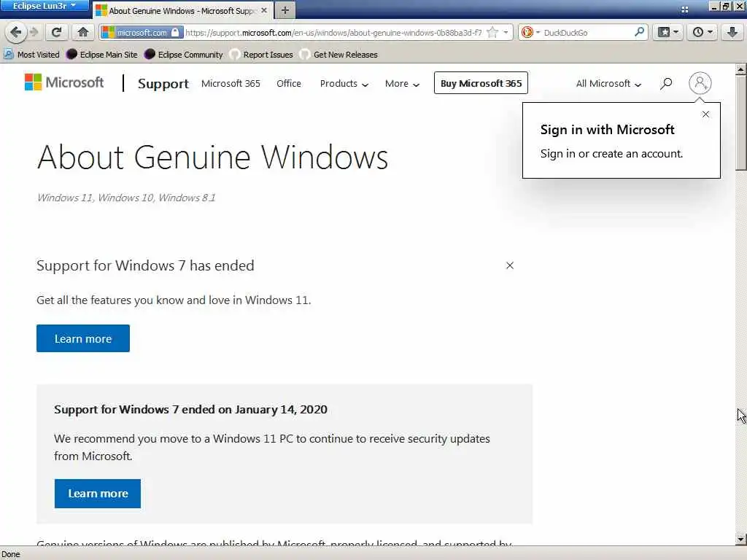The image size is (747, 560).
Task: Open downloads with the down-arrow icon
Action: (732, 32)
